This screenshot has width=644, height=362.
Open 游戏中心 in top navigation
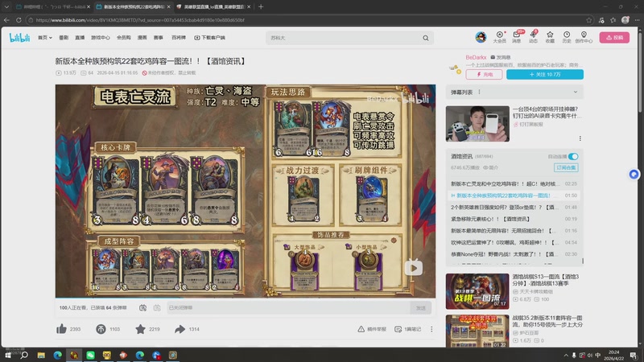click(100, 38)
